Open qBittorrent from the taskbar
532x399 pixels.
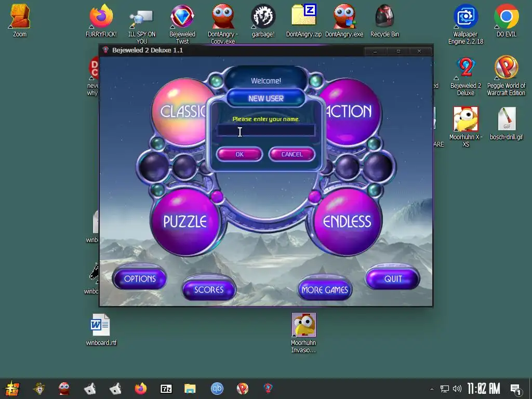point(217,389)
